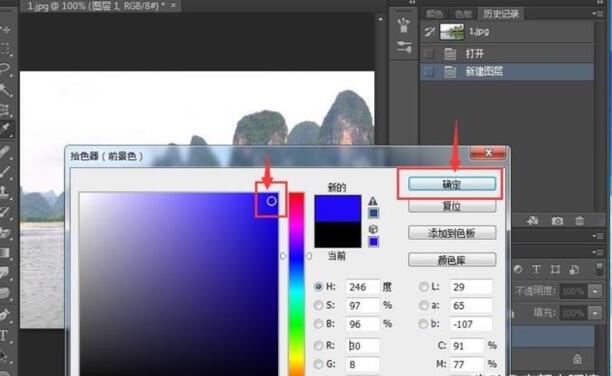Screen dimensions: 612x376
Task: Open opacity 不透明度 dropdown arrow
Action: pyautogui.click(x=595, y=291)
